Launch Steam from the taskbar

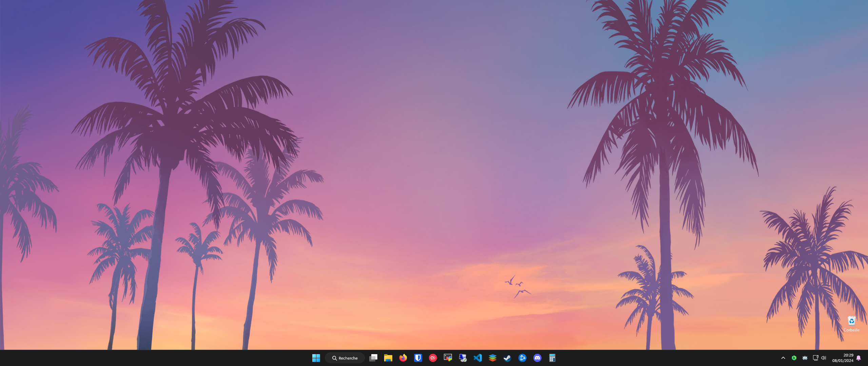pyautogui.click(x=508, y=358)
